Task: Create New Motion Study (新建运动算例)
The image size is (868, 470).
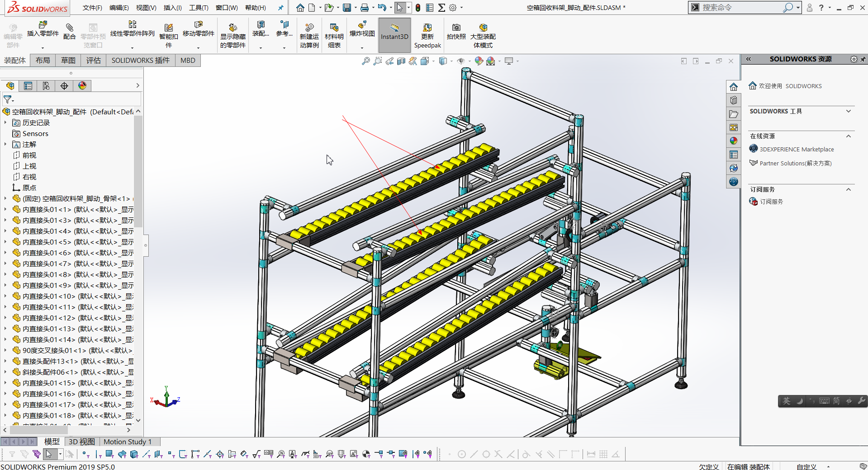Action: pos(309,35)
